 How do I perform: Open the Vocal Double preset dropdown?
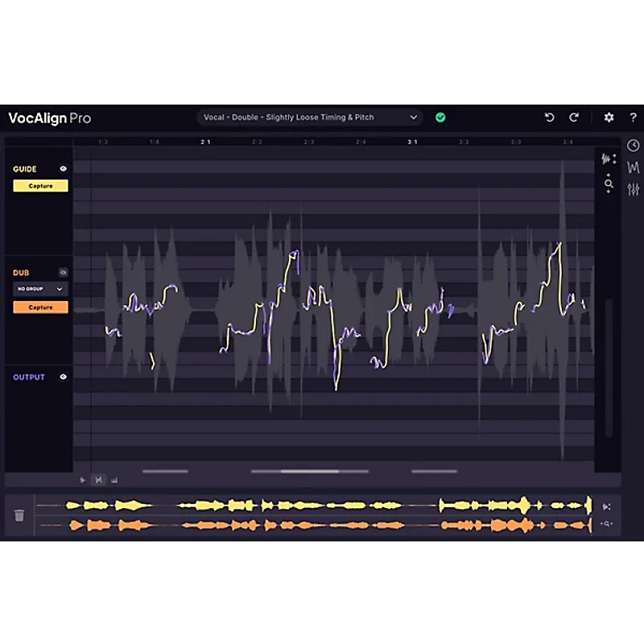click(x=312, y=118)
